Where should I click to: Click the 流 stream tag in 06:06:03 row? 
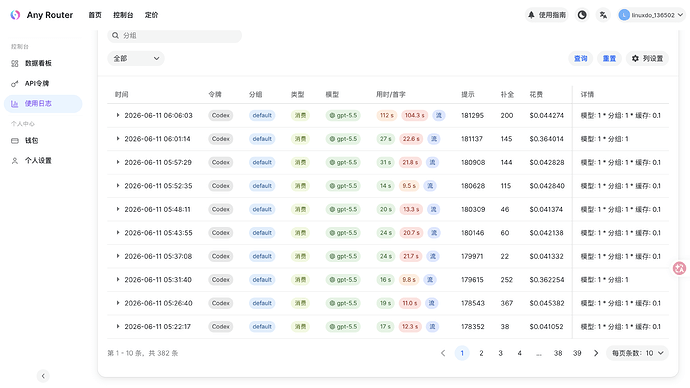[x=439, y=115]
